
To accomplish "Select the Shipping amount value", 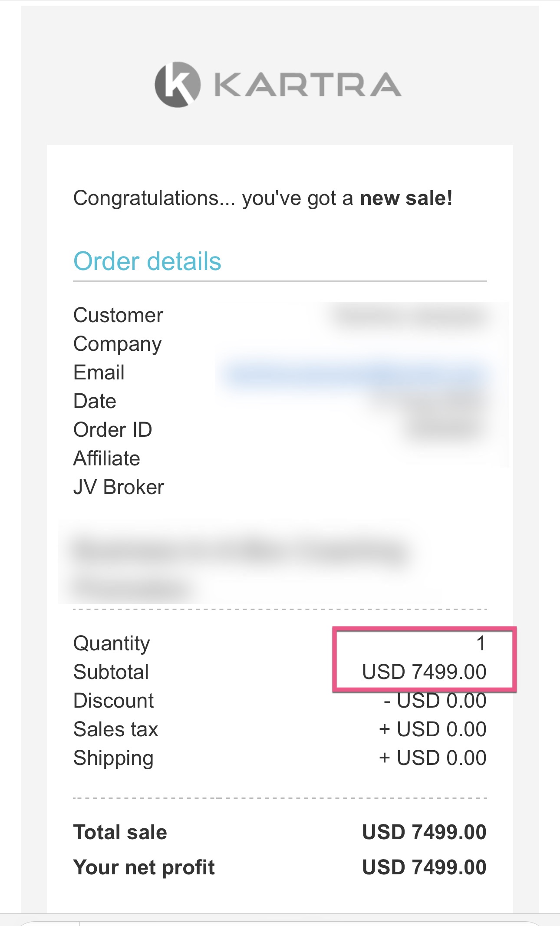I will [432, 758].
